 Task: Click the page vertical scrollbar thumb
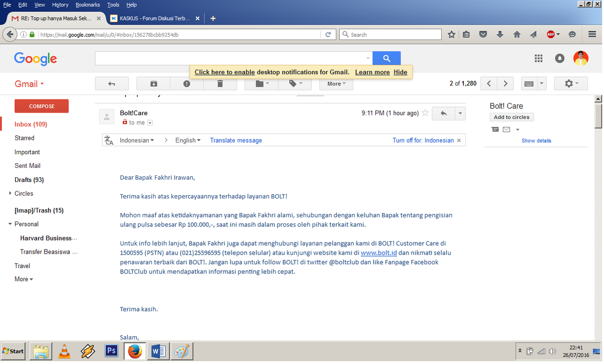pos(598,116)
